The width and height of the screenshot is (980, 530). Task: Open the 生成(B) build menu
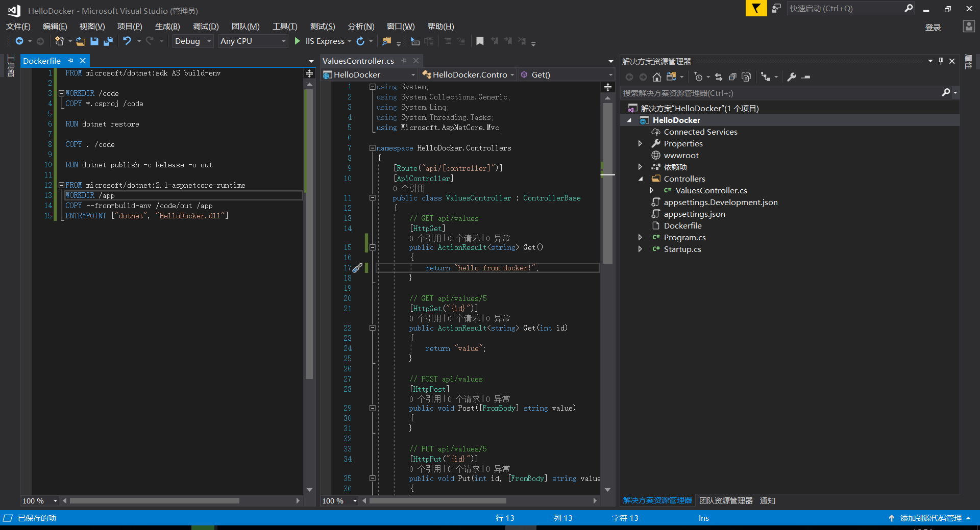point(167,27)
